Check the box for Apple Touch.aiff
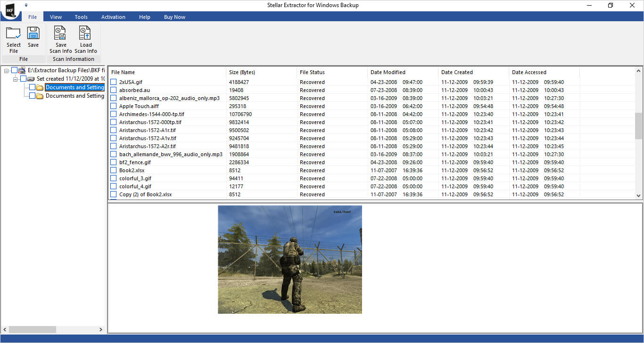 (113, 106)
